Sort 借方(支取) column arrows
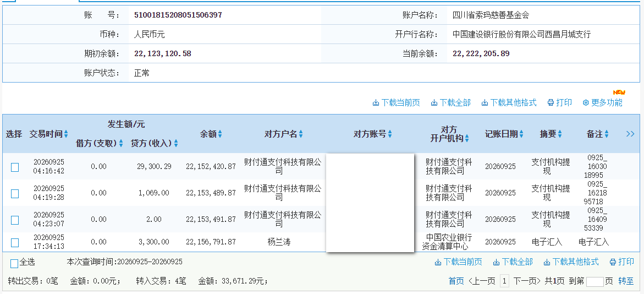 [x=121, y=144]
